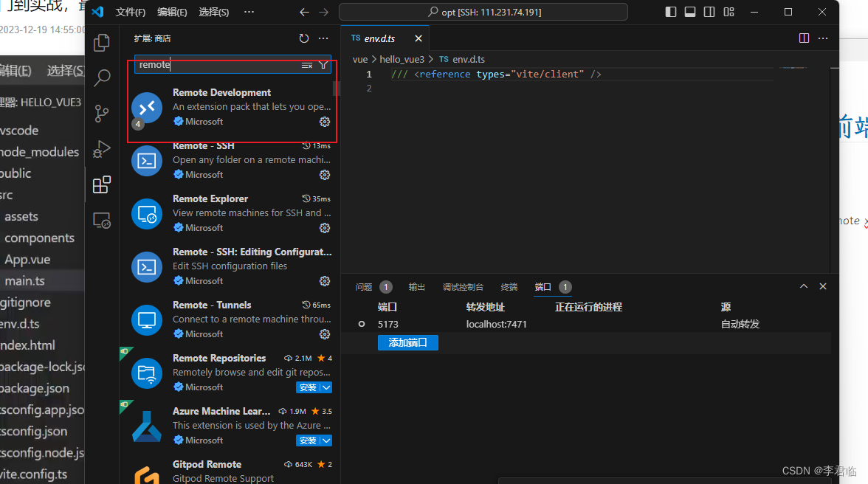Open the Remote Explorer extension entry
The image size is (868, 484).
(231, 213)
